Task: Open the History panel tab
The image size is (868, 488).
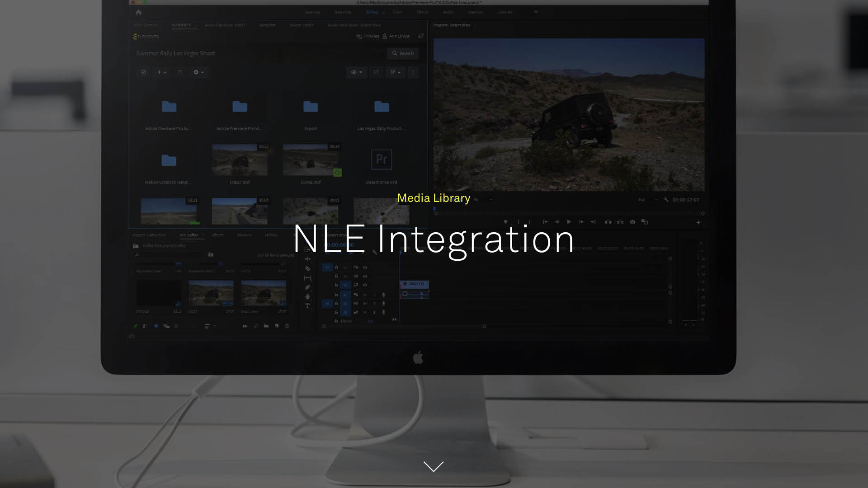Action: (271, 235)
